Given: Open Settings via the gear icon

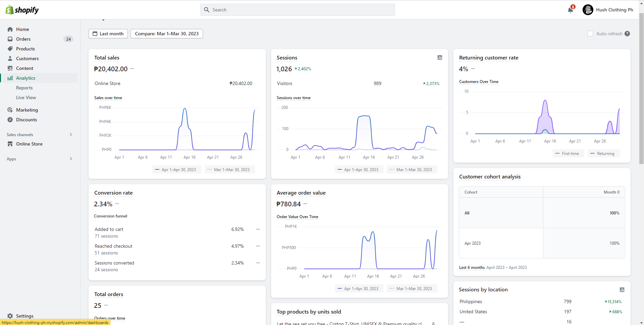Looking at the screenshot, I should (x=10, y=316).
